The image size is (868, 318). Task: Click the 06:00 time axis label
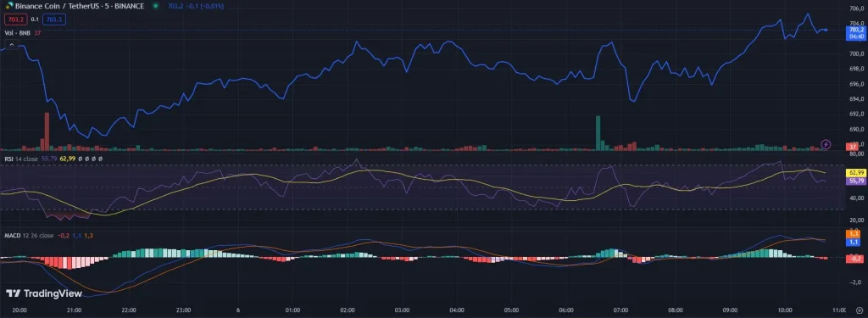click(x=566, y=310)
